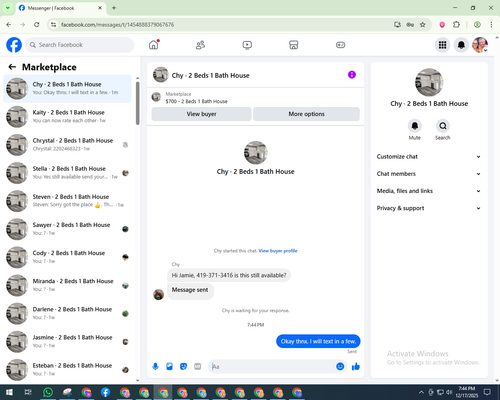The image size is (500, 400).
Task: Open the tab search dropdown arrow
Action: point(8,8)
